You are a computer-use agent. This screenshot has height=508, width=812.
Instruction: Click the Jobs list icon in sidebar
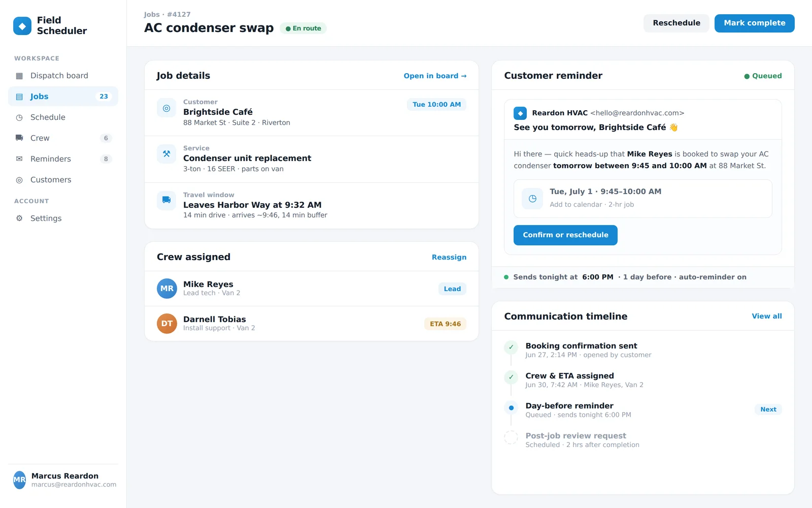point(19,97)
